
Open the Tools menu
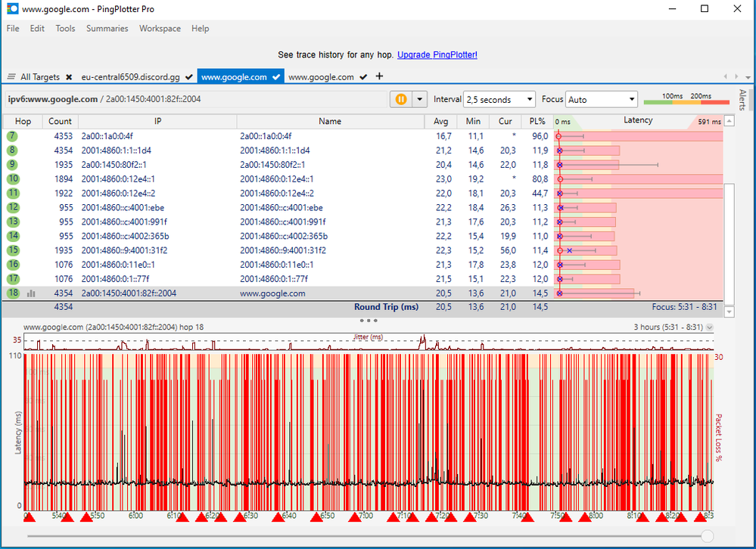pos(65,29)
